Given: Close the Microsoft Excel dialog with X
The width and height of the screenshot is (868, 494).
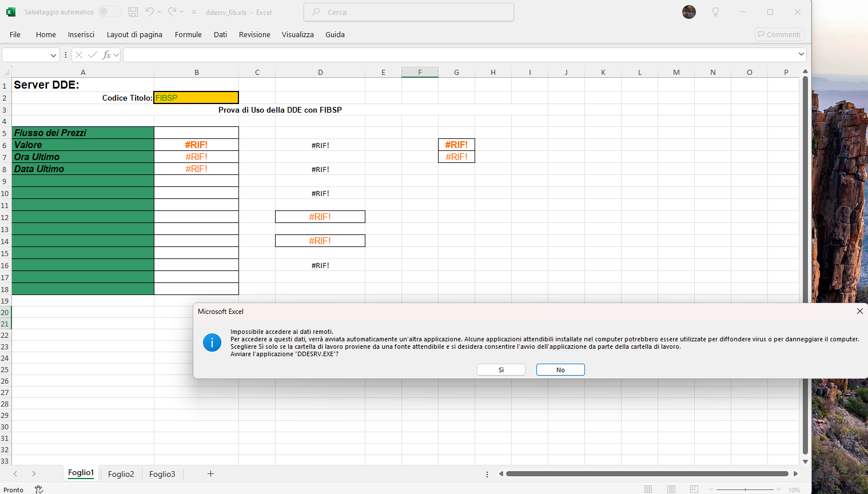Looking at the screenshot, I should tap(859, 311).
